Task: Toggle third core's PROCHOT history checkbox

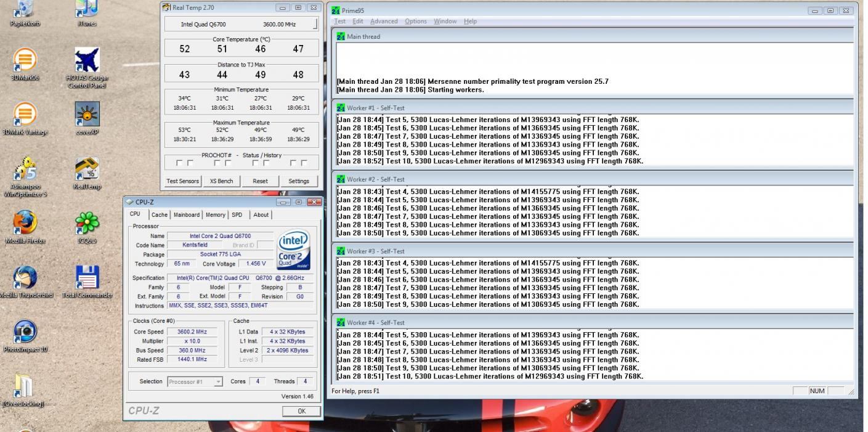Action: click(266, 163)
